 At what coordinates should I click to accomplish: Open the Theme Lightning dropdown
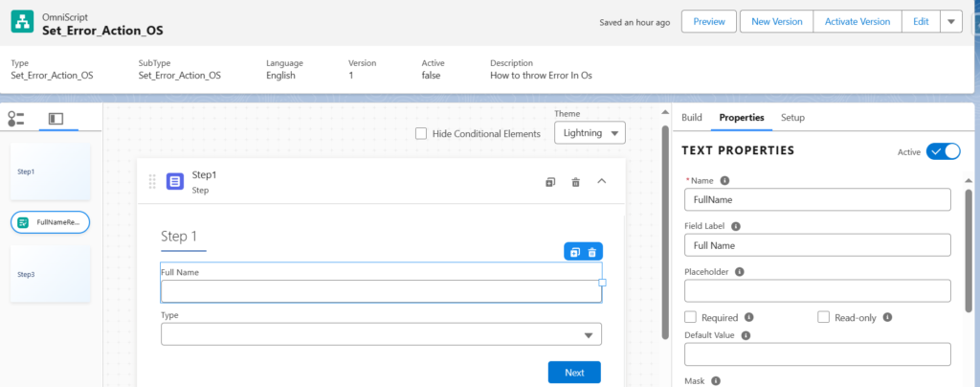(590, 132)
